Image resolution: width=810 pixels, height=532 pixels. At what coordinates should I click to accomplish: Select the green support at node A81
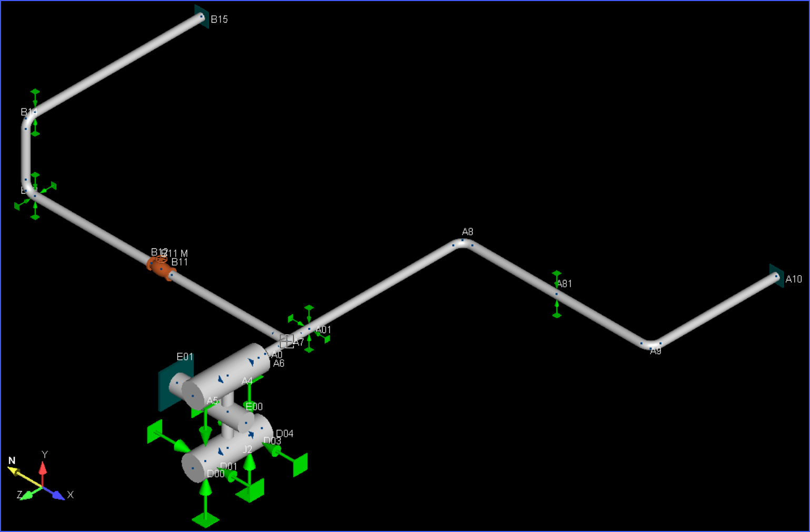(x=557, y=294)
